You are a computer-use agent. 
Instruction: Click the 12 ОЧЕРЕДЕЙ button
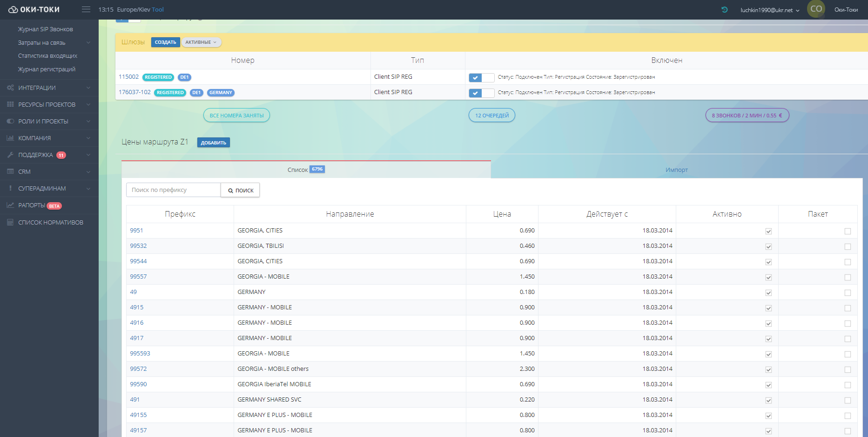491,116
